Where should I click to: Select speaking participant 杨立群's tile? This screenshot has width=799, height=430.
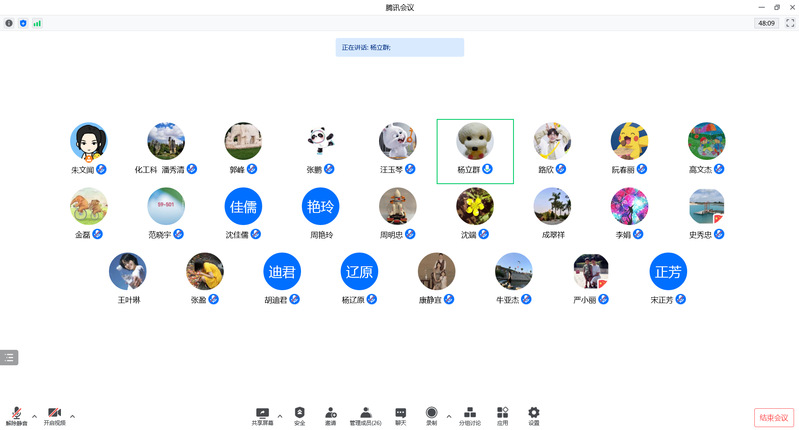(475, 151)
